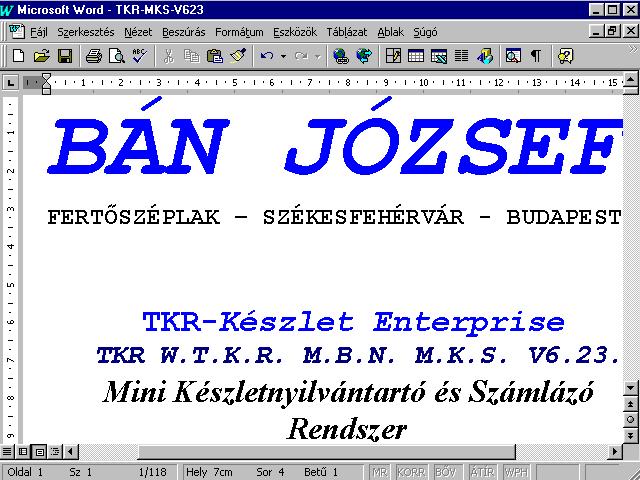Click the FERTŐSZÉPLAK address line
The image size is (640, 480).
coord(335,216)
